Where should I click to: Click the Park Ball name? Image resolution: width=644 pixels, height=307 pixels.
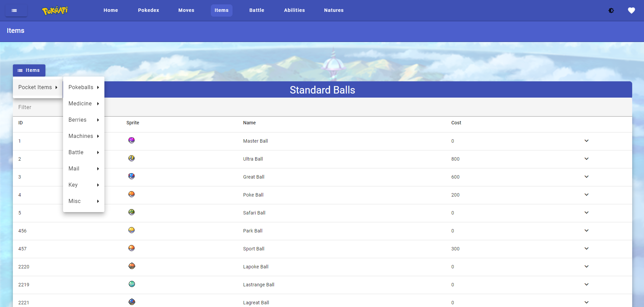253,231
